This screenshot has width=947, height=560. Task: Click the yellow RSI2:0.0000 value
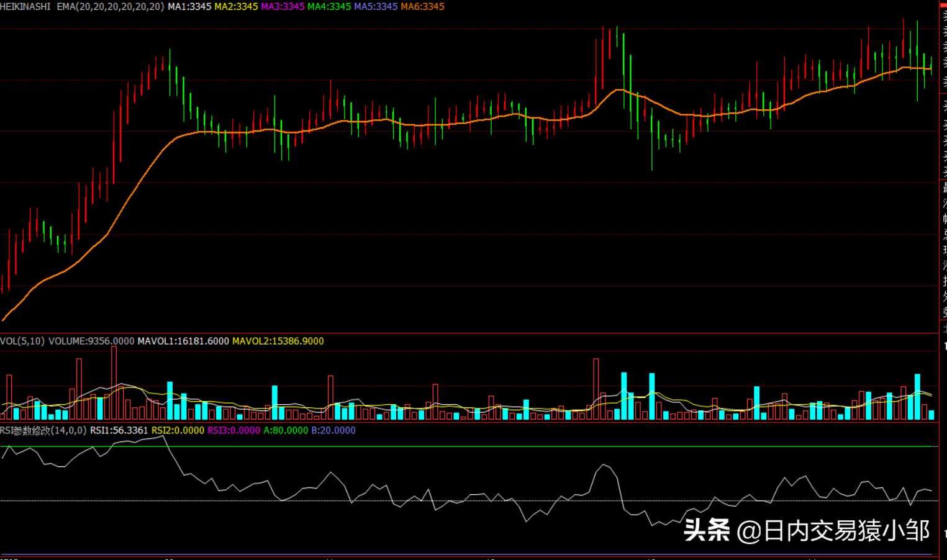tap(178, 430)
